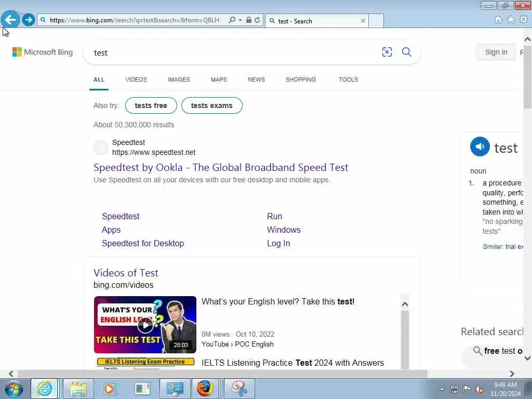Image resolution: width=532 pixels, height=399 pixels.
Task: Open visual search camera icon
Action: [x=387, y=52]
